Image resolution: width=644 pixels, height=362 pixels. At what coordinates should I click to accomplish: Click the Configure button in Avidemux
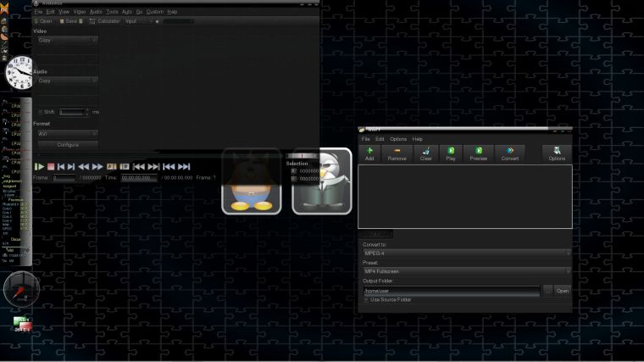68,145
